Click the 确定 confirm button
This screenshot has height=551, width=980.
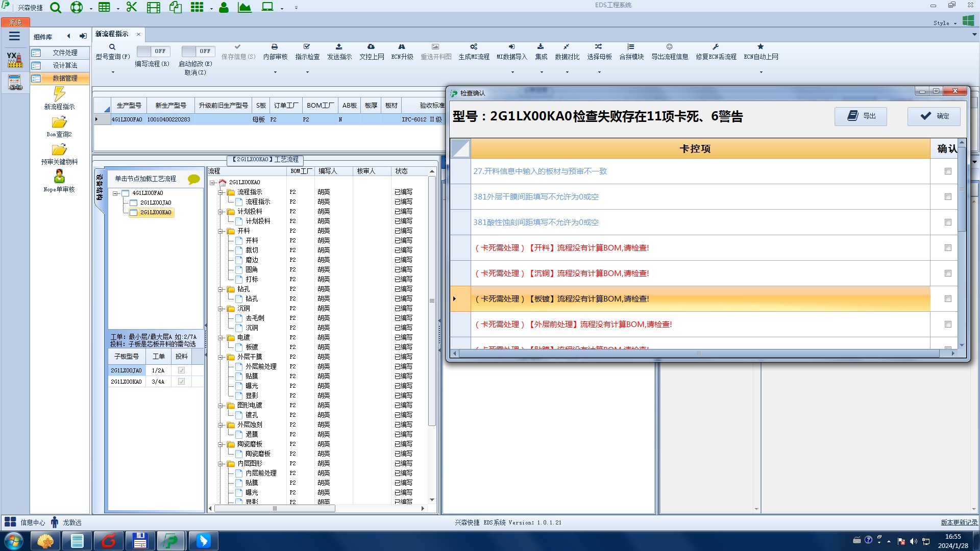coord(934,116)
